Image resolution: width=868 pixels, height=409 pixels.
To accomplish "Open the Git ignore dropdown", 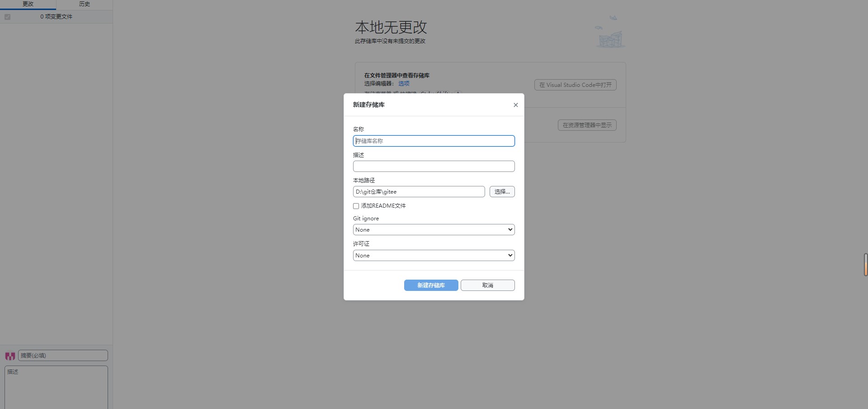I will click(x=433, y=229).
